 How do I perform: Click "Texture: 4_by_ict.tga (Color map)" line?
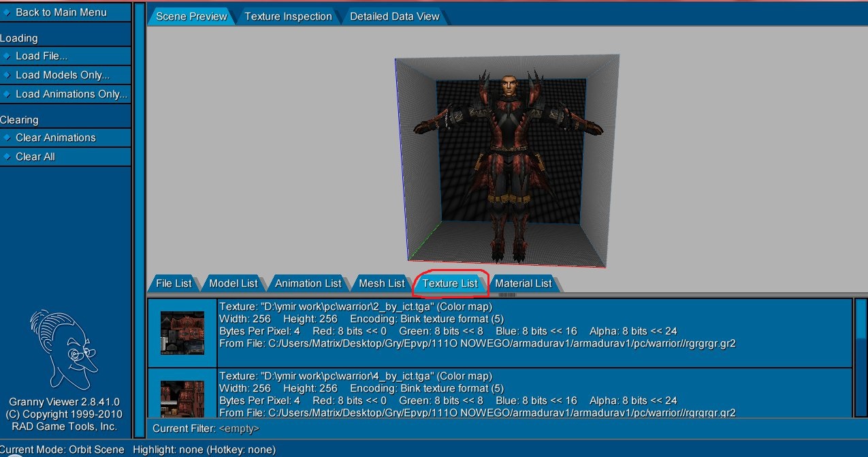[355, 376]
